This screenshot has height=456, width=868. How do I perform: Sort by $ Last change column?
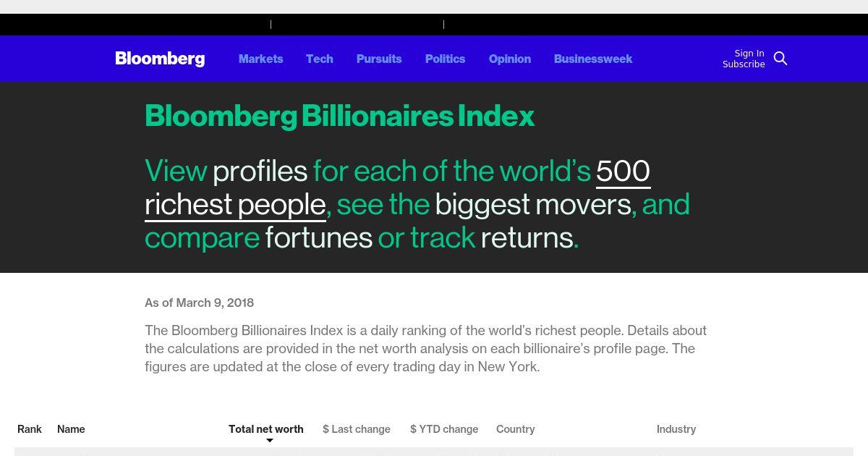357,429
